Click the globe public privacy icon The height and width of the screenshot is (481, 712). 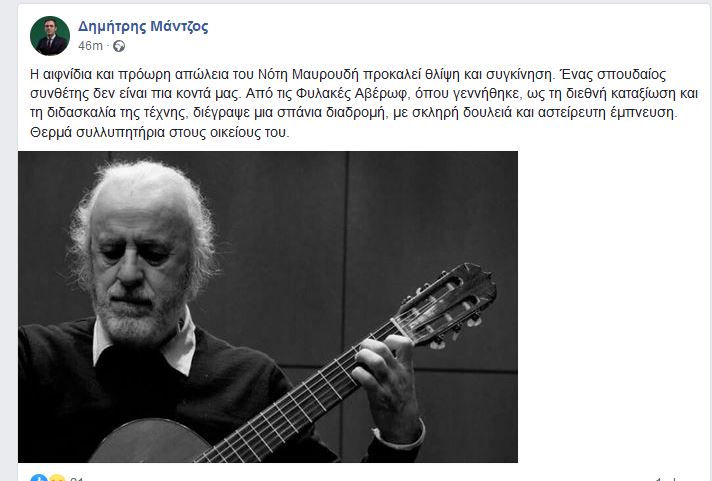119,46
